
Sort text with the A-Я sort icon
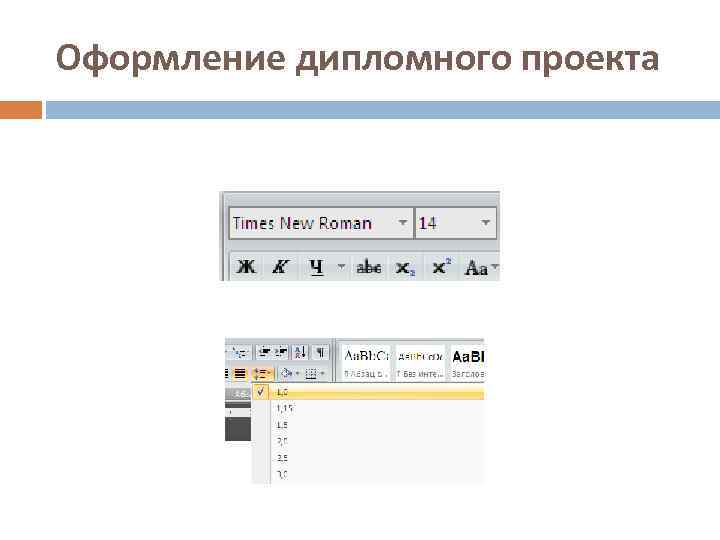(300, 352)
